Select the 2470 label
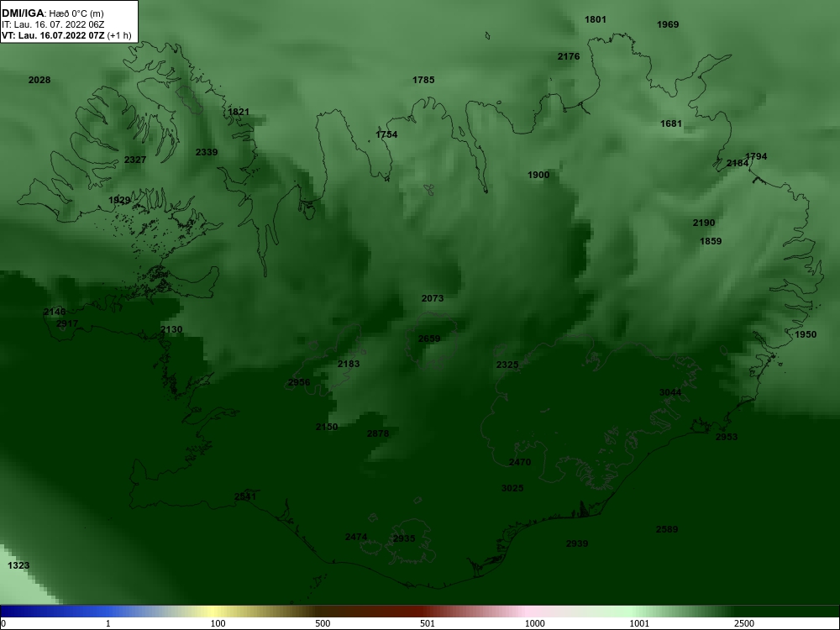Viewport: 840px width, 630px height. (x=520, y=462)
